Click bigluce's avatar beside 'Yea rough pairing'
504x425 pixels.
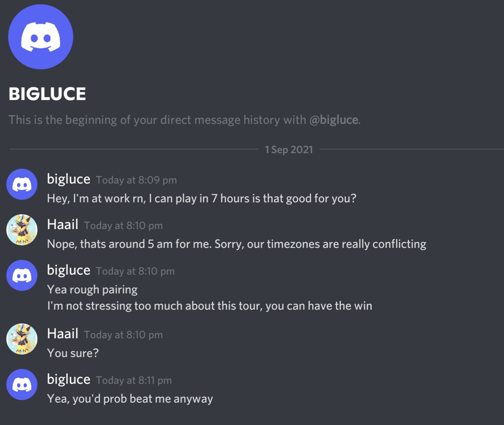[x=22, y=275]
